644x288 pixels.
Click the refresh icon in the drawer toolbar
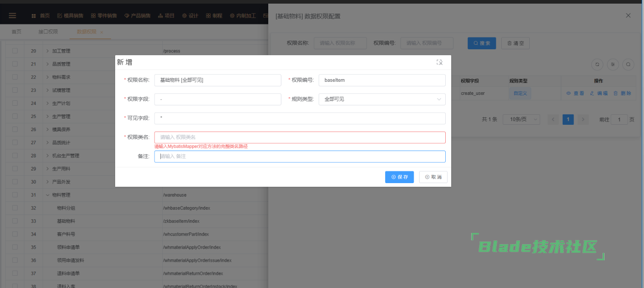pos(597,65)
